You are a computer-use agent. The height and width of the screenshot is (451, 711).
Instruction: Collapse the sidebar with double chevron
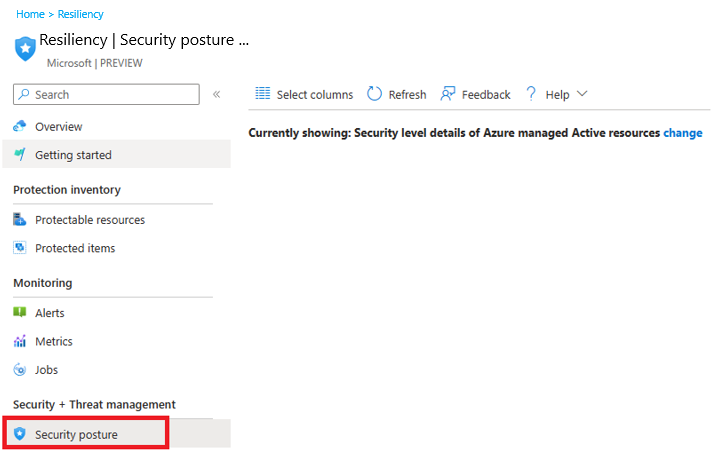(x=217, y=94)
